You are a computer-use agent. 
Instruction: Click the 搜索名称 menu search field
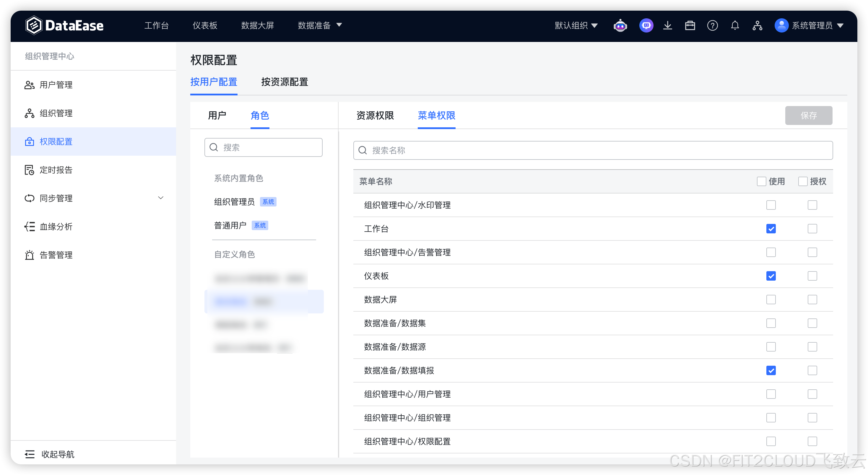593,150
